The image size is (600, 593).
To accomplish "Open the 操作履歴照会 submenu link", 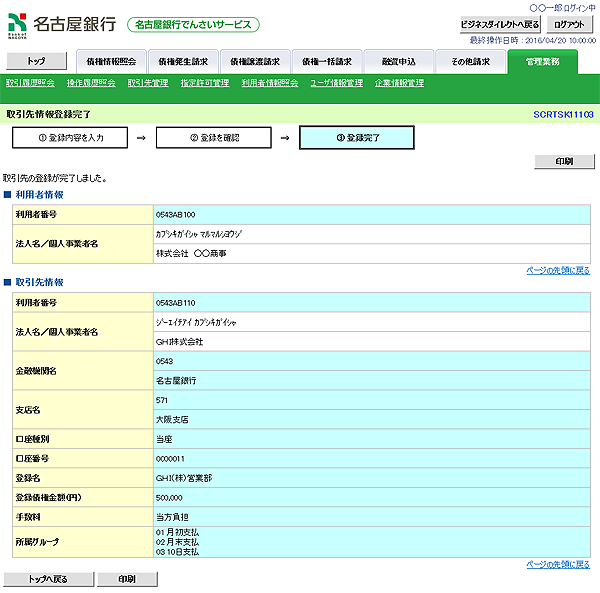I will click(91, 83).
